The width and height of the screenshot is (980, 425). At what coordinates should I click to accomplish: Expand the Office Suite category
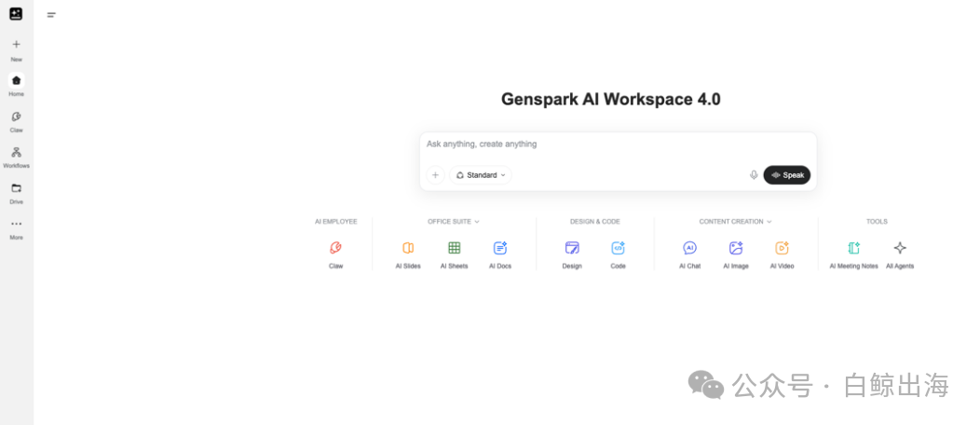tap(454, 221)
